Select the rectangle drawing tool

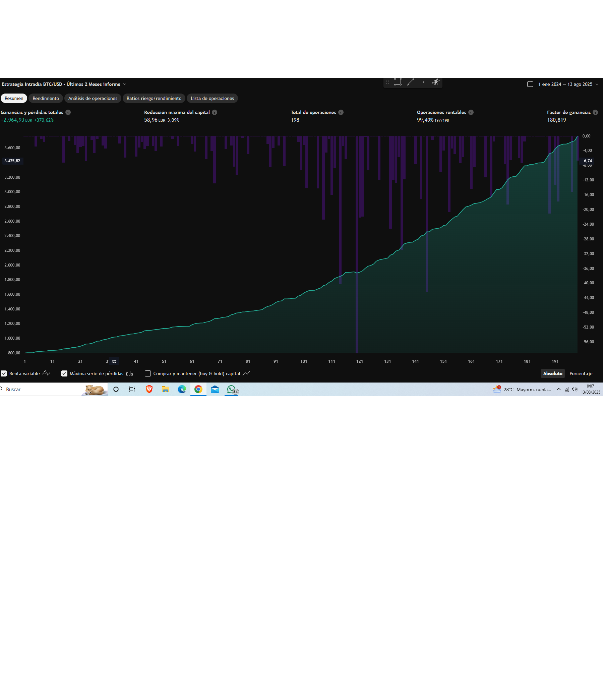(x=398, y=82)
